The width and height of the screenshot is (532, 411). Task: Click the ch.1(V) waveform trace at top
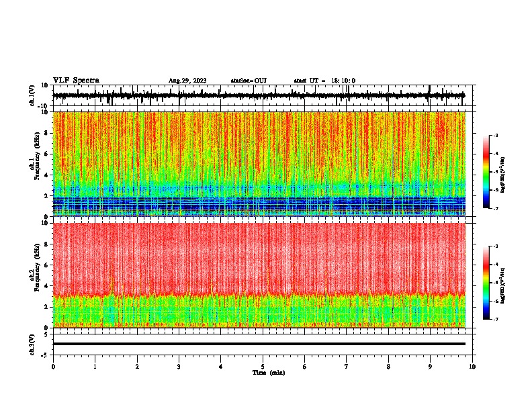coord(259,95)
